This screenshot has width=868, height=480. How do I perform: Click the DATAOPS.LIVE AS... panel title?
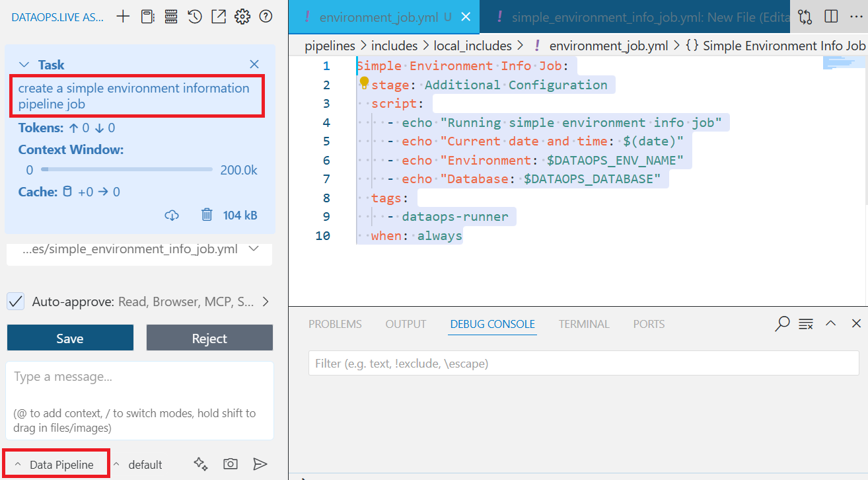[x=57, y=17]
